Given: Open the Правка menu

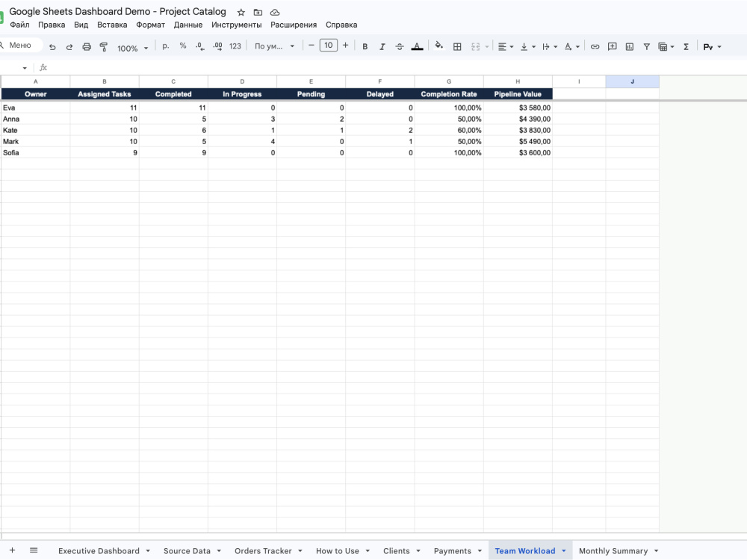Looking at the screenshot, I should 52,25.
